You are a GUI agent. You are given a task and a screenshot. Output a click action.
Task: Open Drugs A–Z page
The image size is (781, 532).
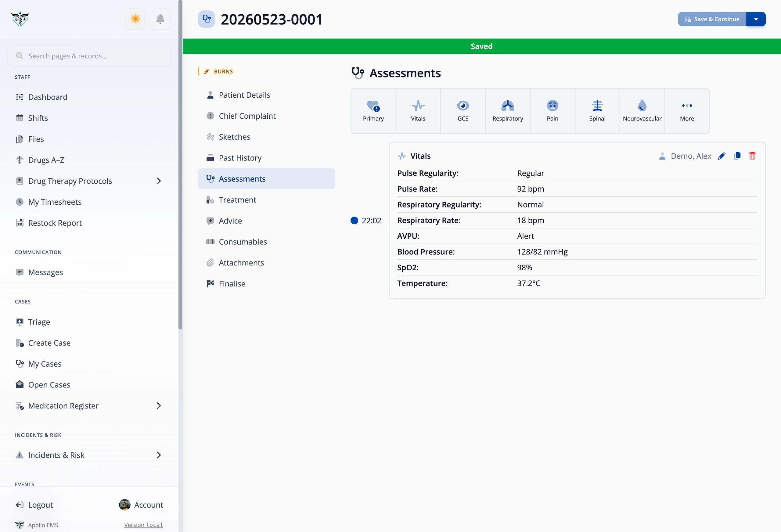click(89, 160)
